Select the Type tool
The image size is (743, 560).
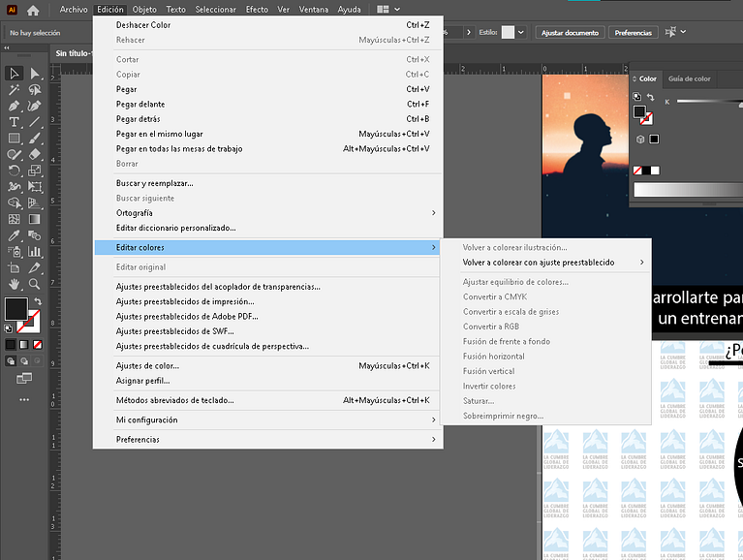coord(15,122)
